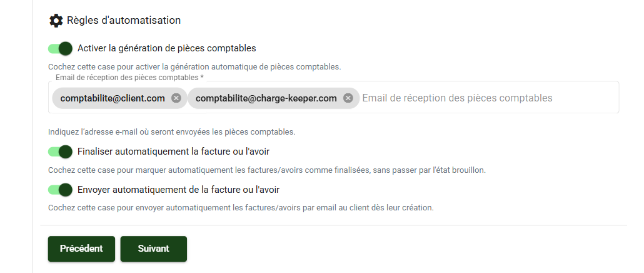Click the helper text about sending invoices by email

click(x=241, y=208)
